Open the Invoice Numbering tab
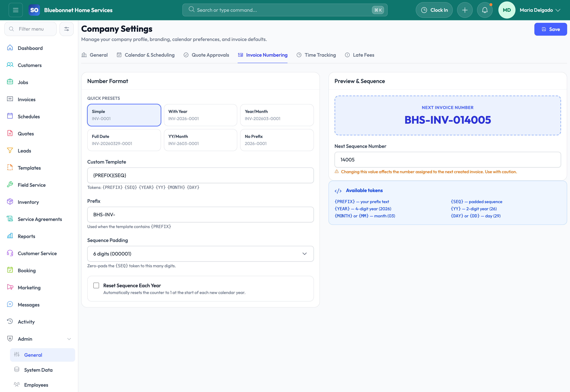Viewport: 570px width, 392px height. click(x=262, y=55)
